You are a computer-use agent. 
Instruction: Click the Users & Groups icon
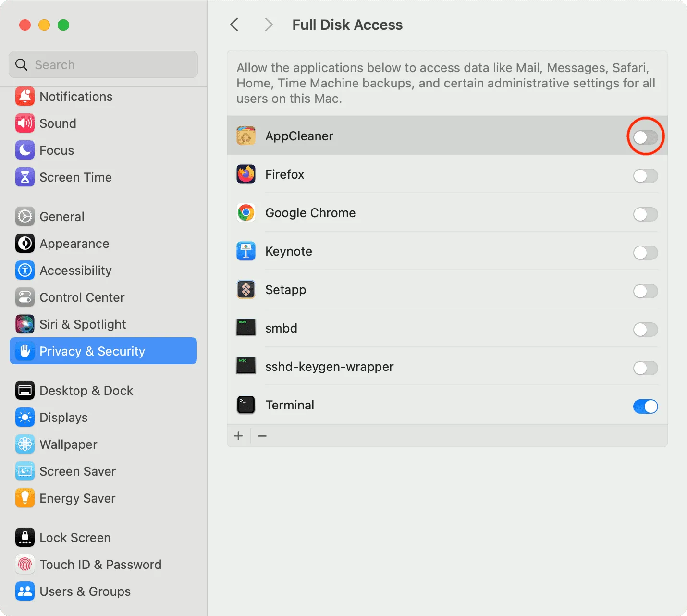pyautogui.click(x=25, y=591)
